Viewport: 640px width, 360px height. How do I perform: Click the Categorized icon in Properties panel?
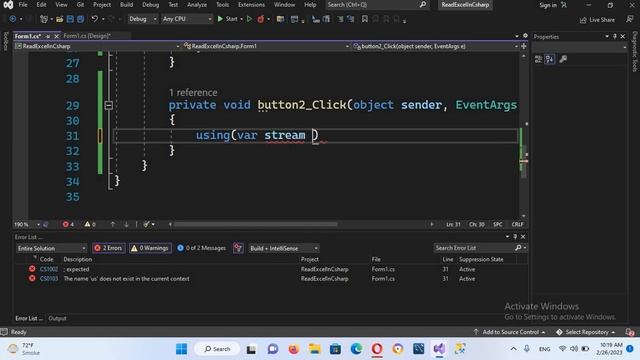click(x=538, y=59)
